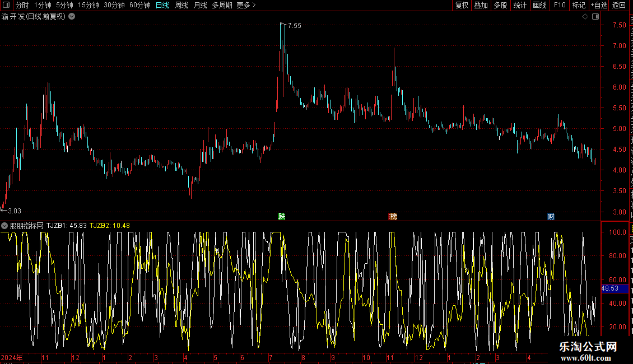Screen dimensions: 633x364
Task: Toggle the side panel icon at top-left
Action: (x=6, y=5)
